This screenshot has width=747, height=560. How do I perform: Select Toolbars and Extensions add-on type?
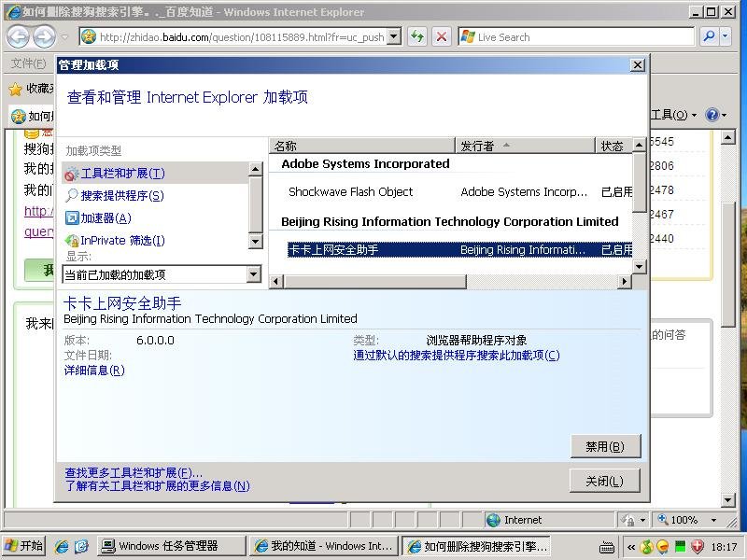coord(122,174)
